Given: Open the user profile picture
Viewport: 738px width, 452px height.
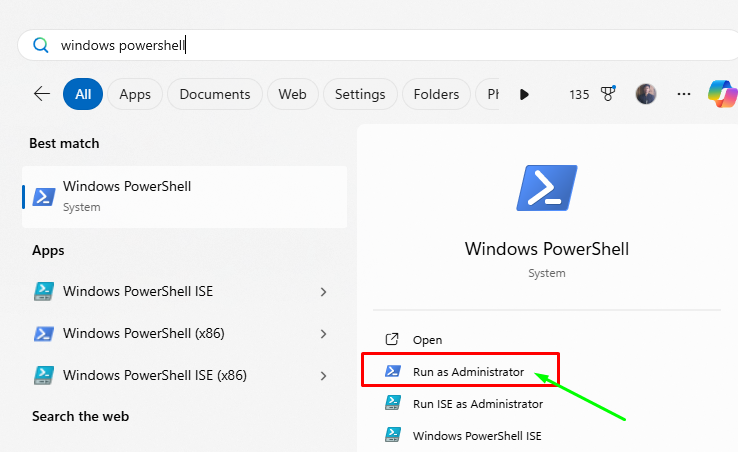Looking at the screenshot, I should pos(646,94).
